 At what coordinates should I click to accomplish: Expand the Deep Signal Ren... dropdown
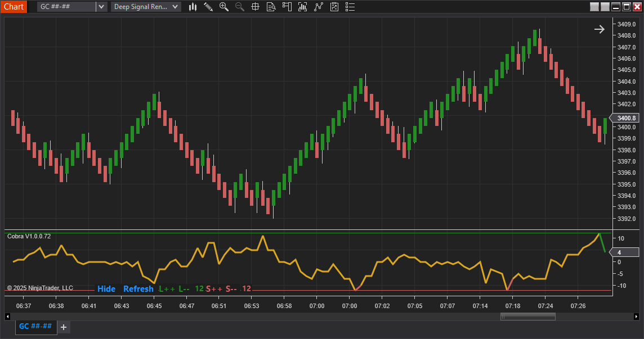pos(176,7)
